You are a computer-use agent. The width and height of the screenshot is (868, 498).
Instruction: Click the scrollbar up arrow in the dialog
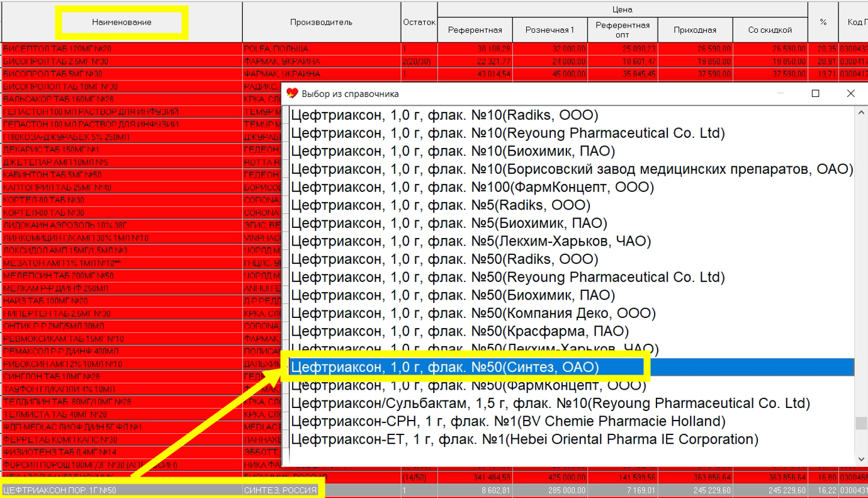861,113
